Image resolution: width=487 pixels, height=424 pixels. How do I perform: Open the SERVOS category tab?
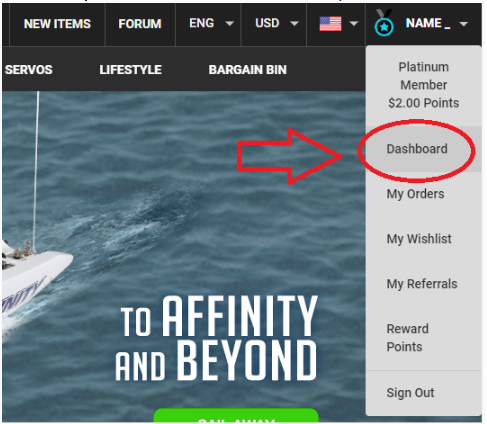click(x=29, y=70)
